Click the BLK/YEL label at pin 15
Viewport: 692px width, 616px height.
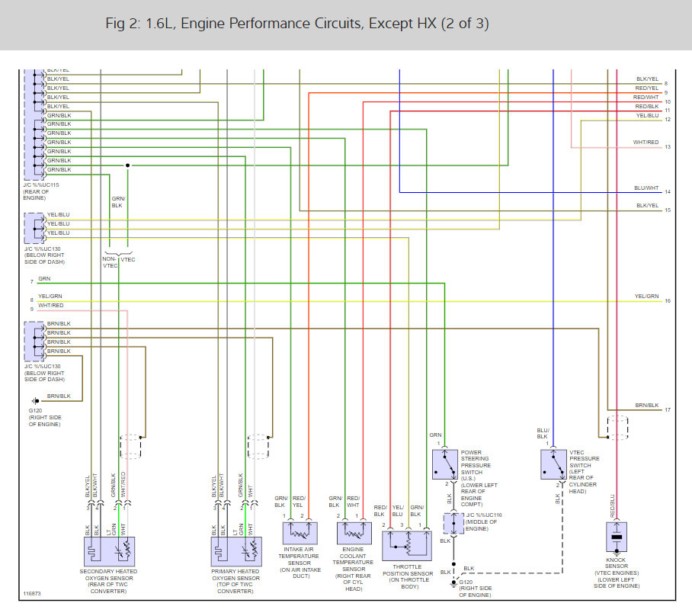[648, 206]
